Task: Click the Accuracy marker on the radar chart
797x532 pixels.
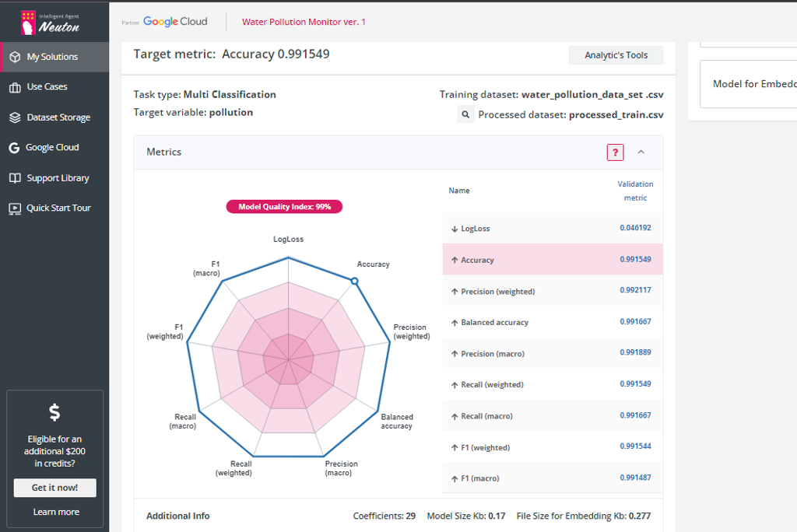Action: (x=354, y=281)
